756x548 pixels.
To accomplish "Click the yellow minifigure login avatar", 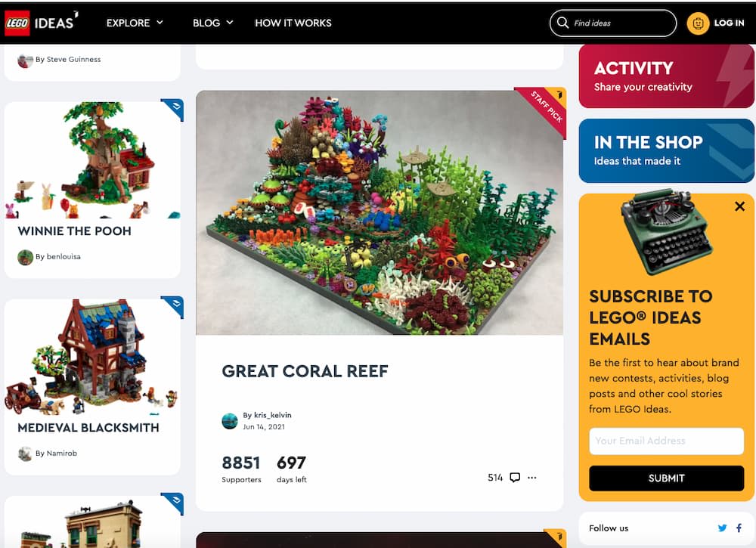I will click(698, 23).
